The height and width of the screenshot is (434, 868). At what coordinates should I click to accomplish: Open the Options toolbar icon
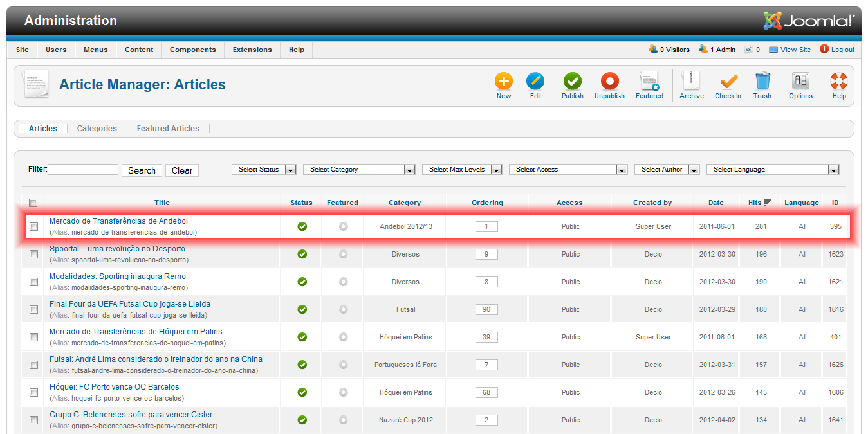[x=800, y=82]
